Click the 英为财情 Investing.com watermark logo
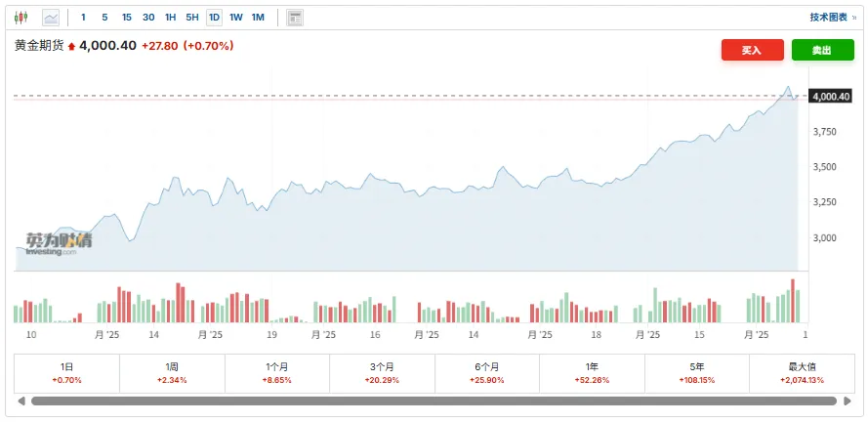The image size is (868, 422). coord(59,243)
